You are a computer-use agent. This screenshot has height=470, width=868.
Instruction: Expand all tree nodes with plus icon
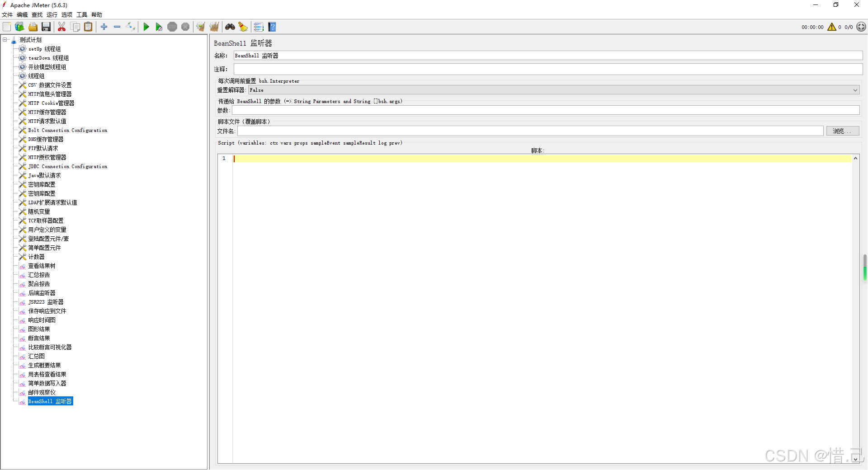(x=104, y=27)
